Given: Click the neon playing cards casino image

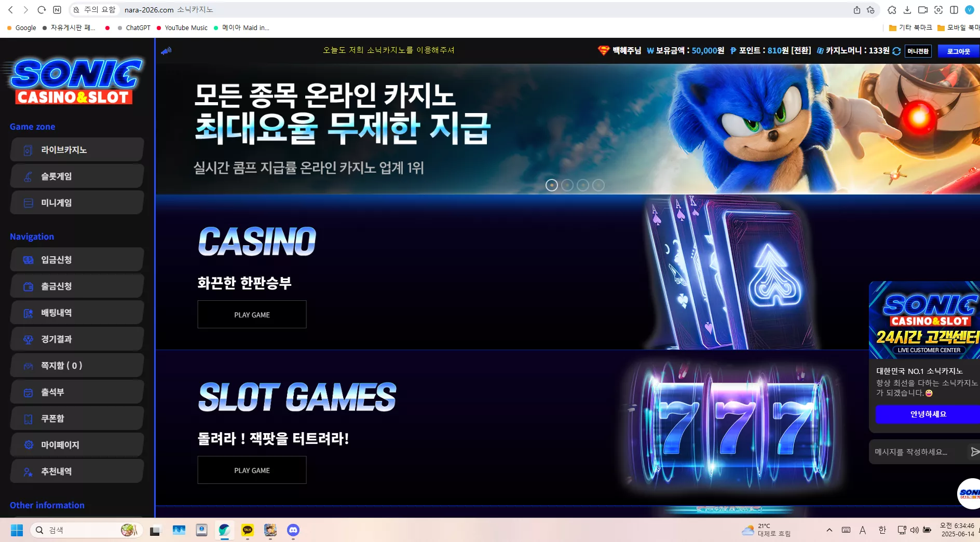Looking at the screenshot, I should click(x=732, y=272).
